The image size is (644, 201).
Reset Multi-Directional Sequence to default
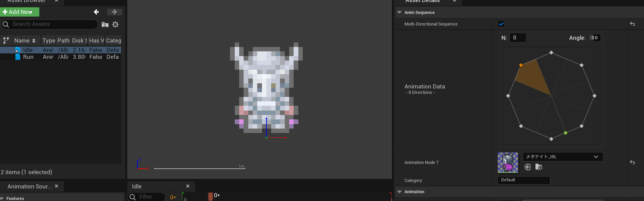pos(632,24)
